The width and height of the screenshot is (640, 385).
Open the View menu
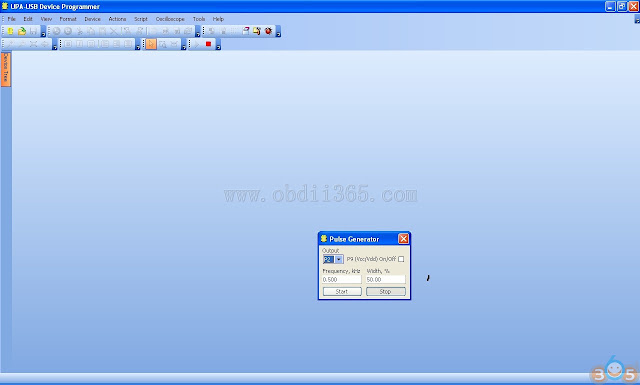pyautogui.click(x=46, y=19)
